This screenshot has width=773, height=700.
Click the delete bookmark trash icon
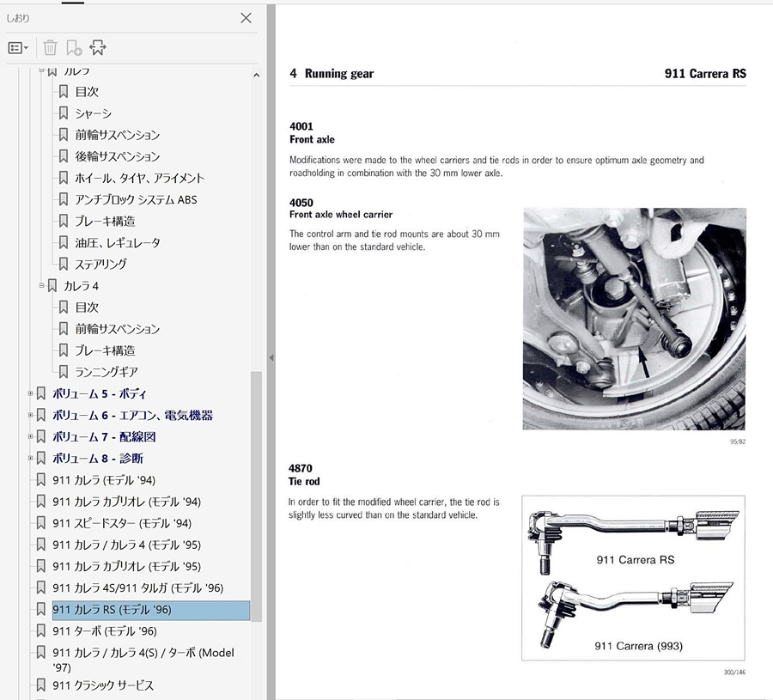(x=51, y=48)
